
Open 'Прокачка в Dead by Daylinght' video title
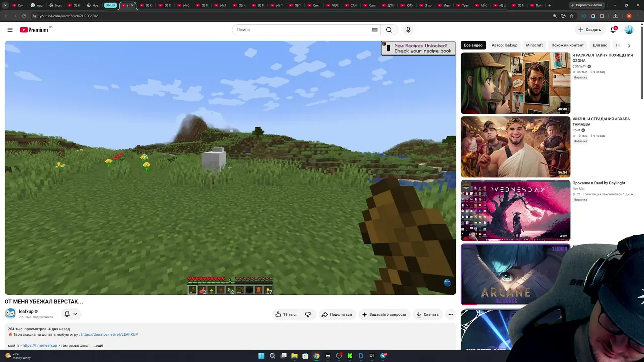click(599, 183)
